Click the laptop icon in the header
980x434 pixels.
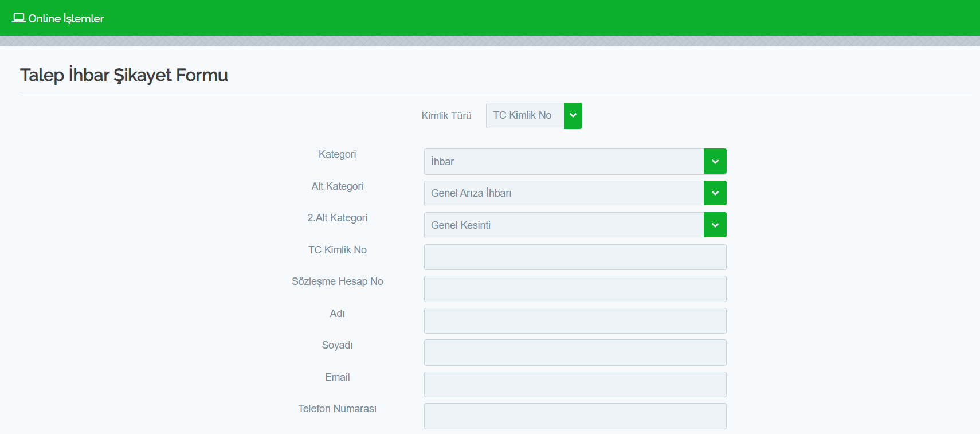click(x=18, y=18)
